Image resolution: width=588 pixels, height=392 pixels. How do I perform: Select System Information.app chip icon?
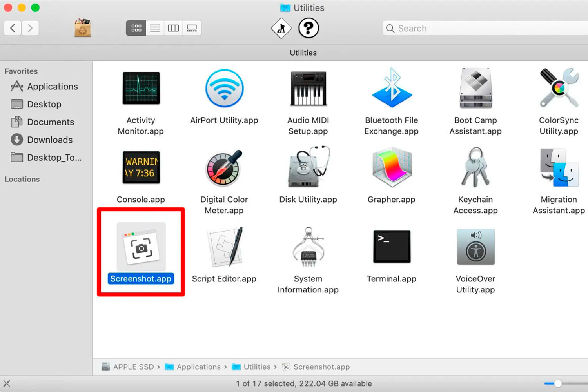pos(308,247)
